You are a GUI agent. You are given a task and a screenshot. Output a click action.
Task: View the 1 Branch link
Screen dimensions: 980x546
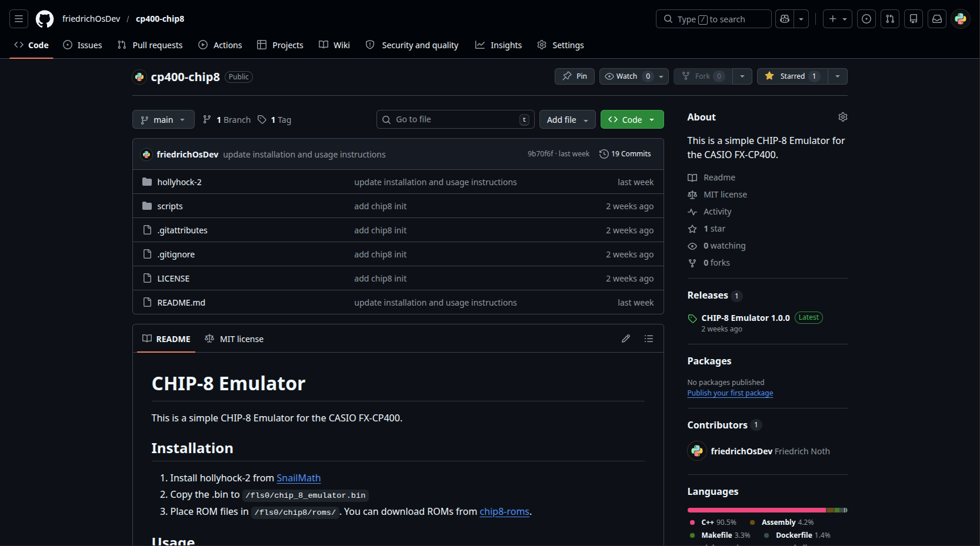tap(226, 120)
